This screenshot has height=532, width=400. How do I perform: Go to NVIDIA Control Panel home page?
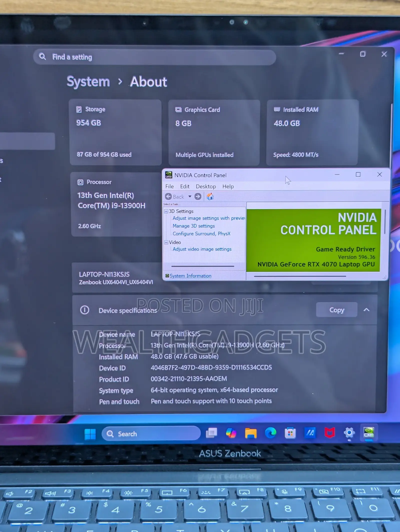coord(210,197)
